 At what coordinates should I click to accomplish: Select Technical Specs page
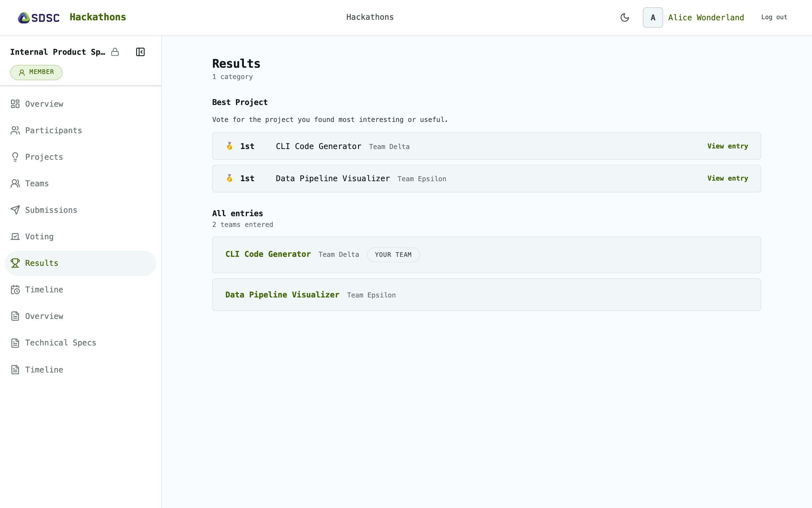coord(81,343)
